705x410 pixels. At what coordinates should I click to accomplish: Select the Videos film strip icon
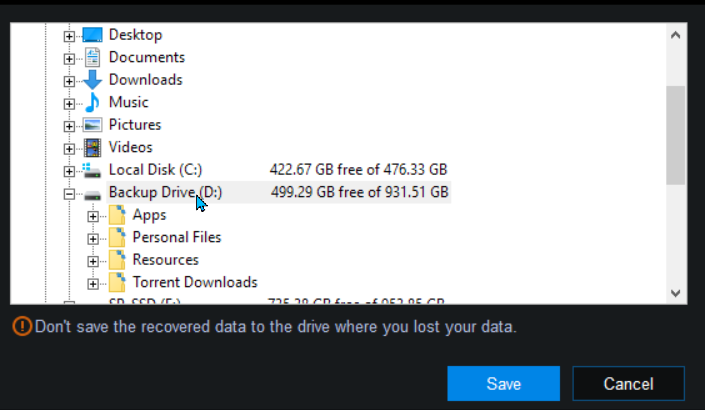pos(92,147)
